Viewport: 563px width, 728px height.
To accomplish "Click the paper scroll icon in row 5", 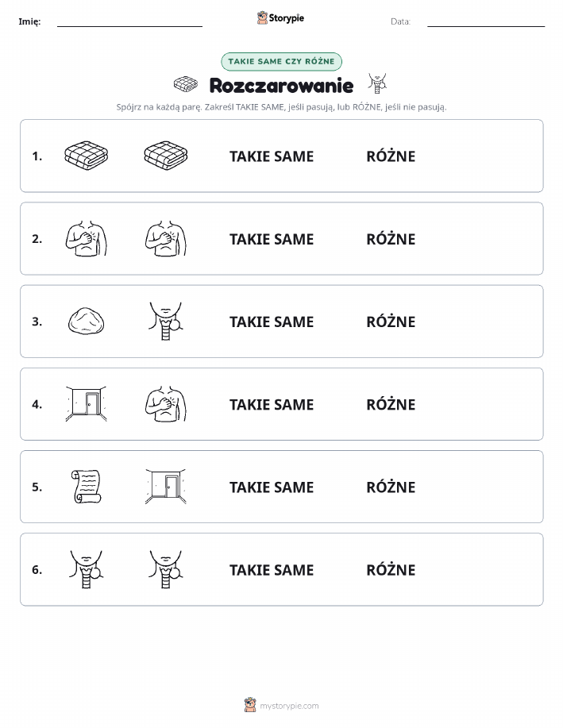I will 86,486.
